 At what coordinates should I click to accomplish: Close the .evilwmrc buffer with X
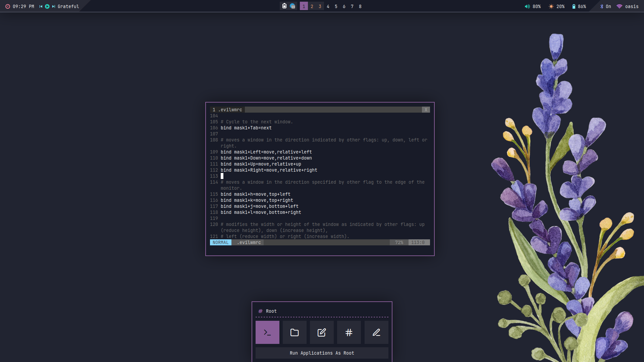click(x=426, y=110)
